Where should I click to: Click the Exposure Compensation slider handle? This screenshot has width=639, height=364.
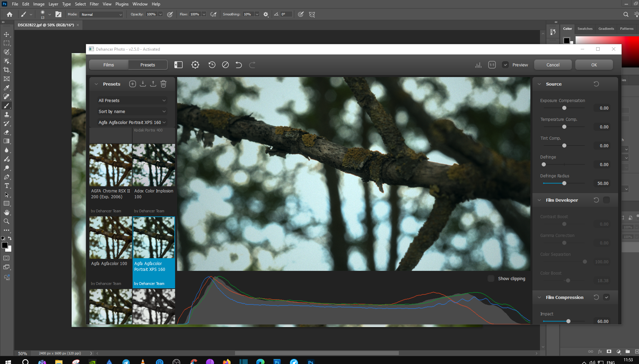pyautogui.click(x=564, y=108)
